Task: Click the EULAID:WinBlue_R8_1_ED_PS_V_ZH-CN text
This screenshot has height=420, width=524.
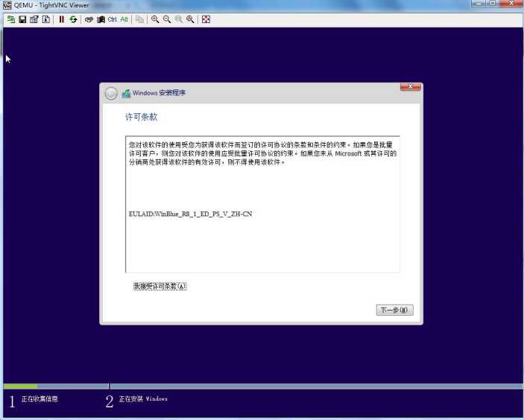Action: coord(190,214)
